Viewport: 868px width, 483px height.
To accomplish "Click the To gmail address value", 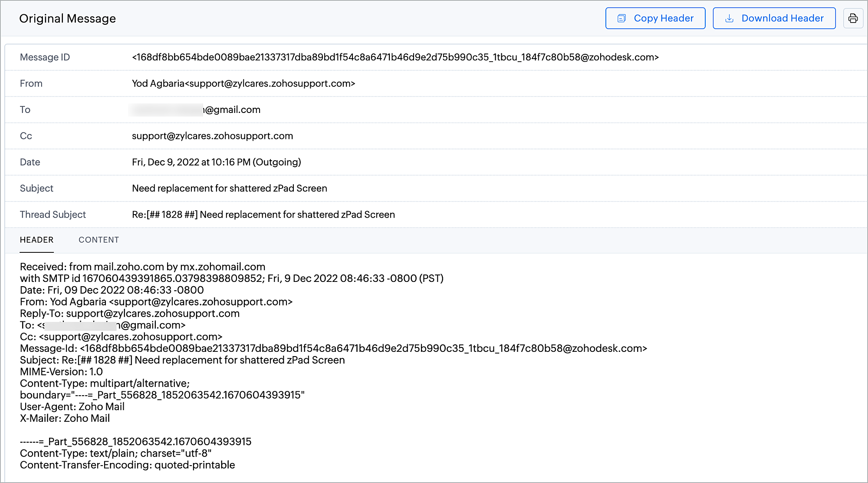I will (232, 110).
